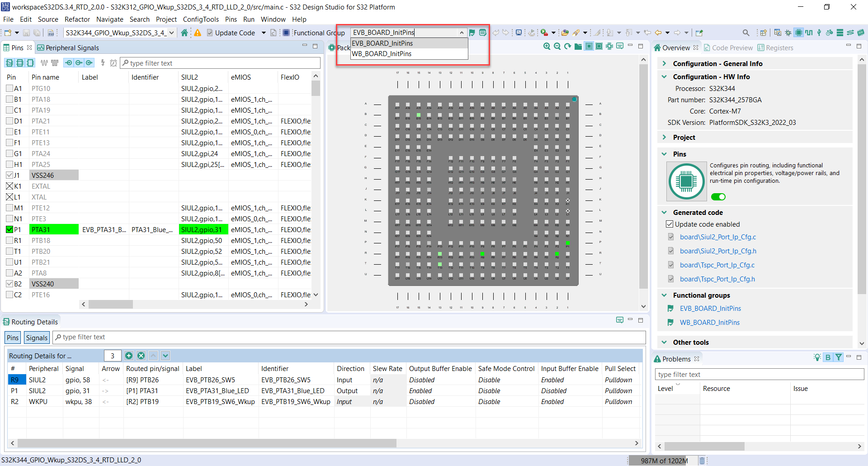The image size is (868, 466).
Task: Click the Routing Details filter text field
Action: 349,337
